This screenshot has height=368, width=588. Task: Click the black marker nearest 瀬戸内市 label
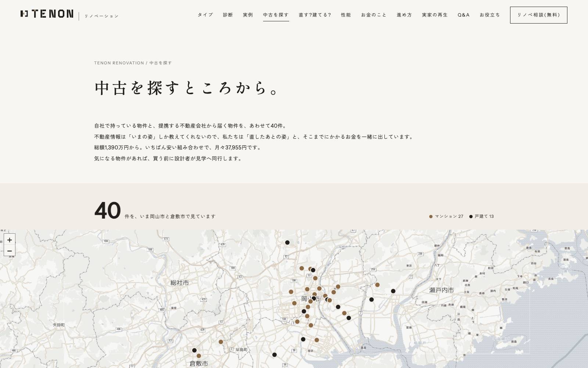tap(393, 291)
